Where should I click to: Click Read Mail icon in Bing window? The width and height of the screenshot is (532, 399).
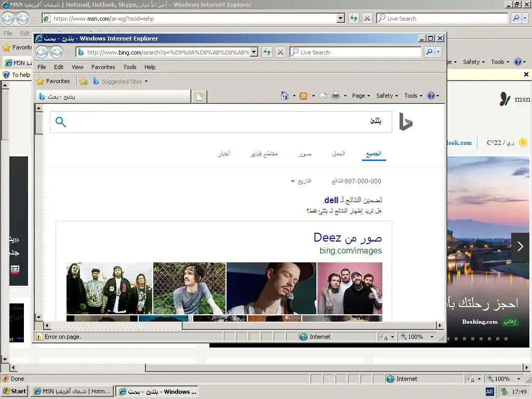click(x=323, y=96)
